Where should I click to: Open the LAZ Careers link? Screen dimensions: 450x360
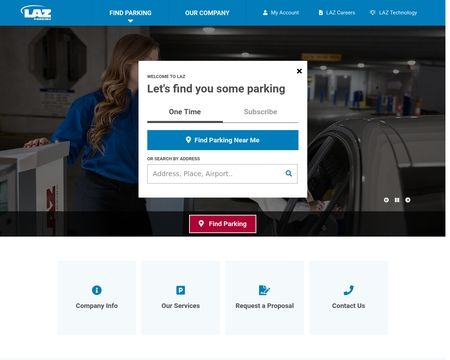point(337,13)
